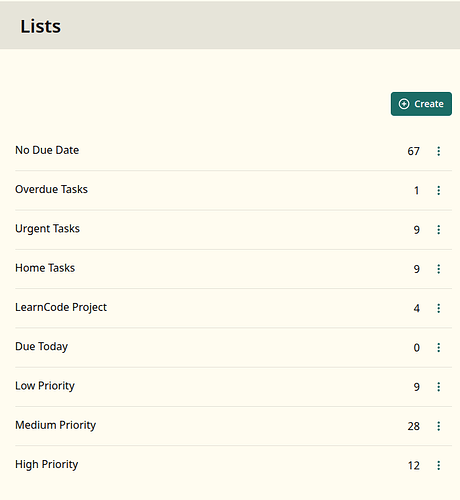Open three-dot menu for LearnCode Project
This screenshot has height=500, width=460.
tap(439, 308)
